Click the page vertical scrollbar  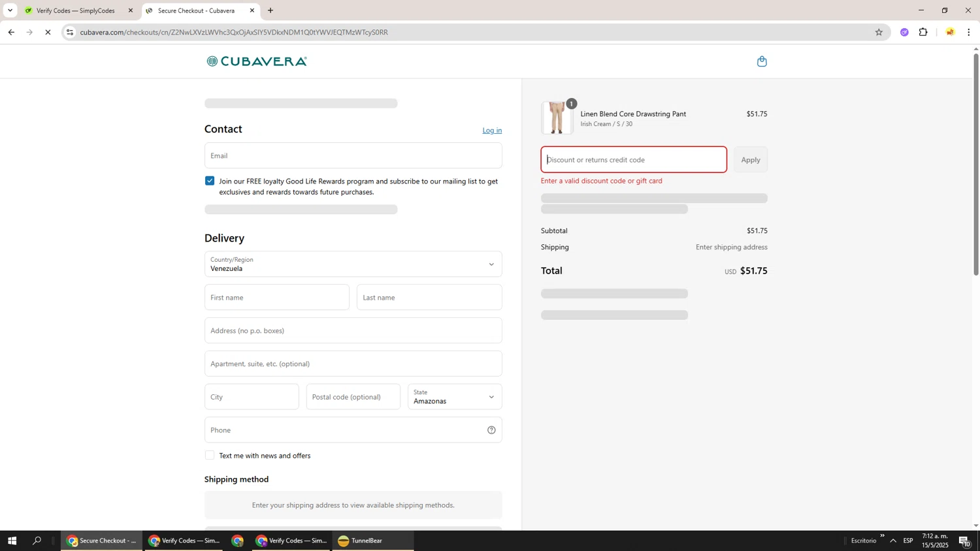pos(976,165)
